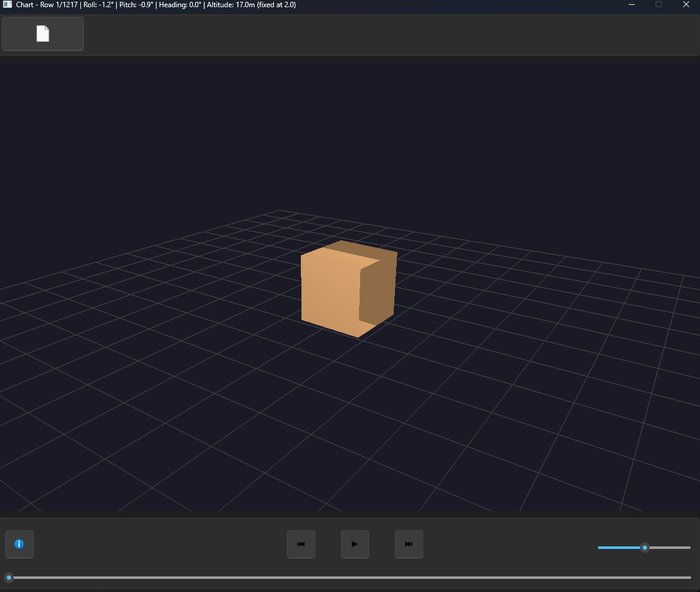Select the orange 3D cube model
Viewport: 700px width, 592px height.
point(349,289)
